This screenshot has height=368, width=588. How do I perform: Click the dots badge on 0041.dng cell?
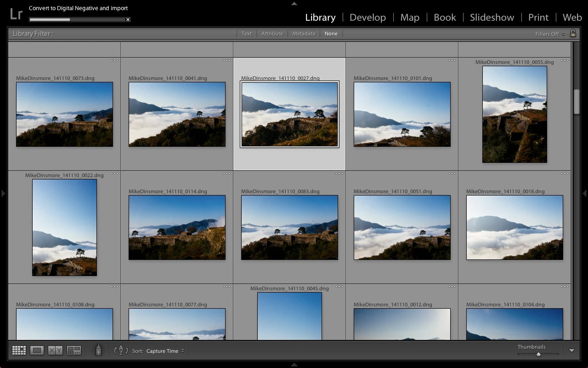point(227,60)
